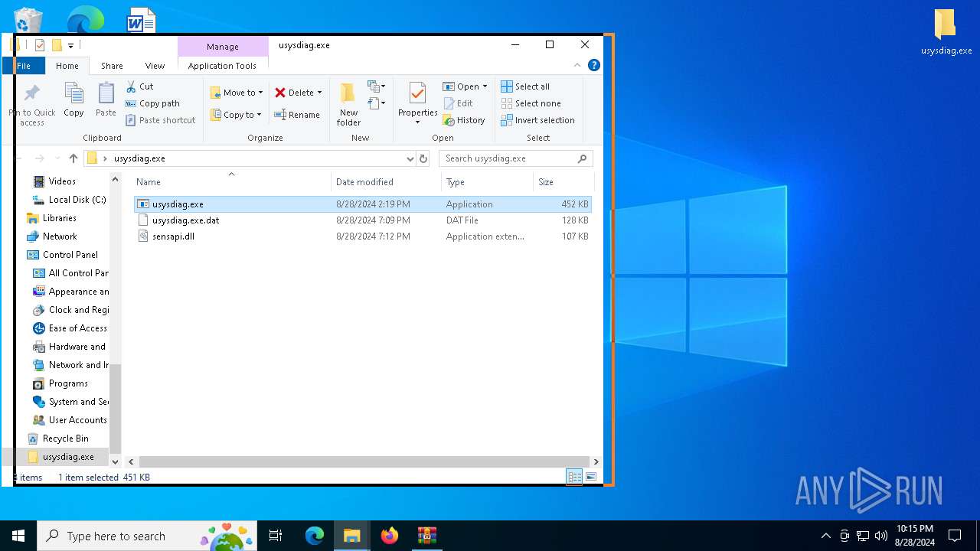
Task: Expand the Properties dropdown arrow
Action: (417, 122)
